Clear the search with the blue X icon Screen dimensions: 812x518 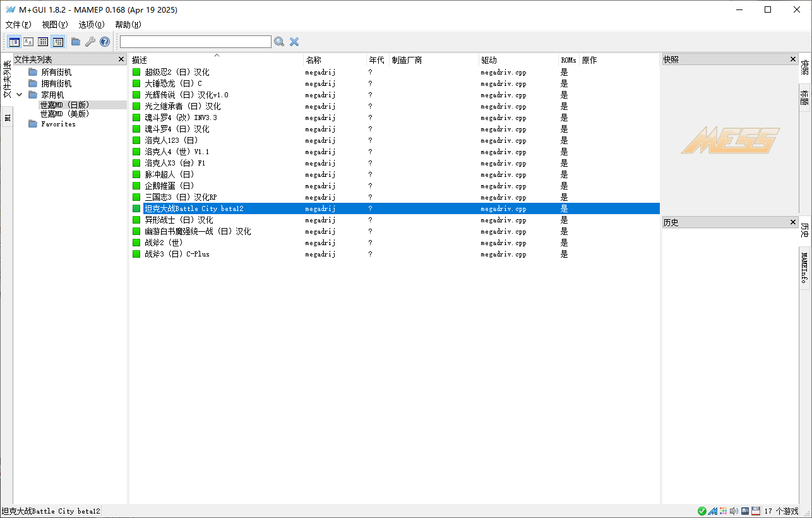tap(294, 42)
